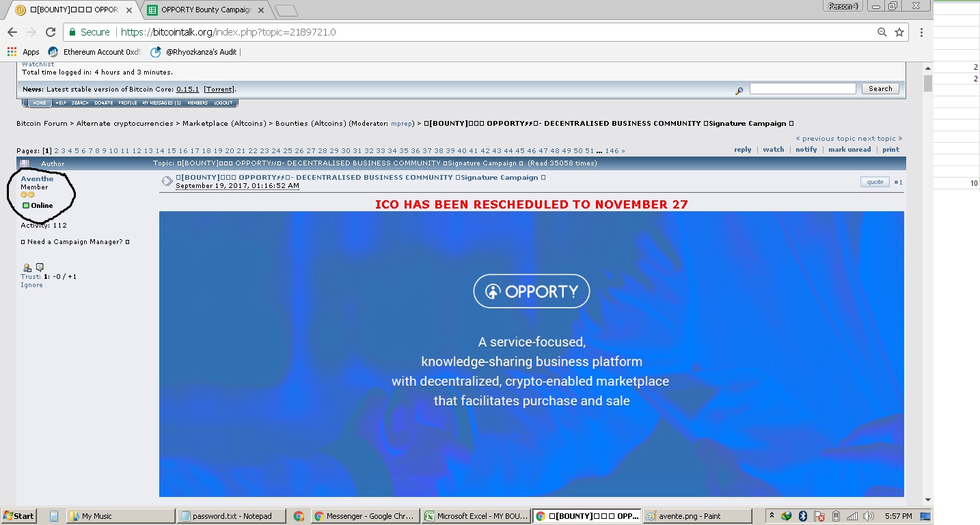Click the browser forward arrow
Viewport: 980px width, 525px height.
pos(31,32)
